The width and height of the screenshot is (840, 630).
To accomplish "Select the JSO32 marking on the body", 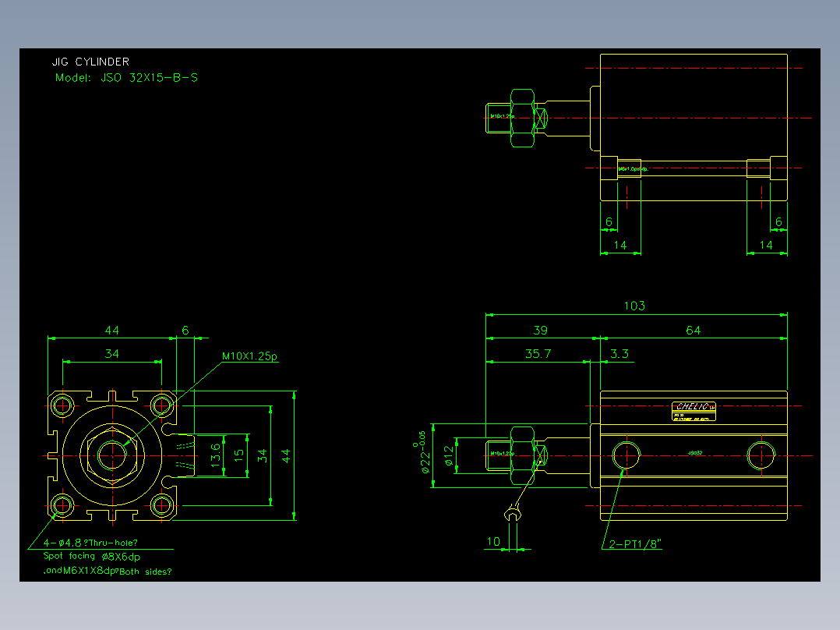I will tap(695, 453).
